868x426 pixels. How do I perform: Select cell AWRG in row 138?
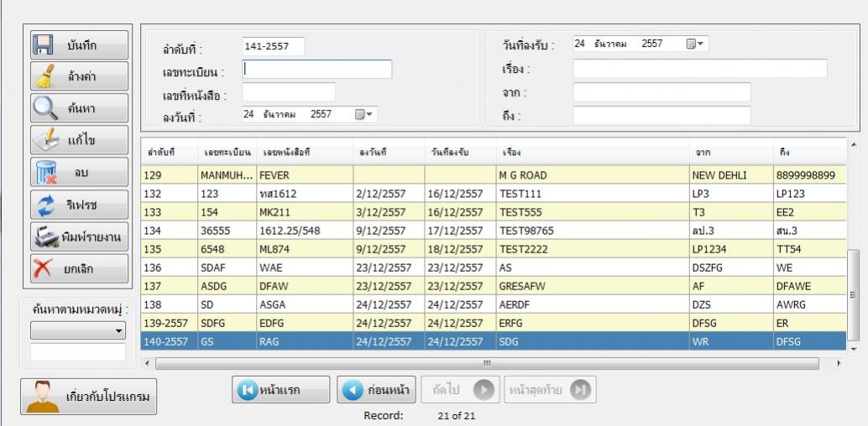click(x=809, y=305)
